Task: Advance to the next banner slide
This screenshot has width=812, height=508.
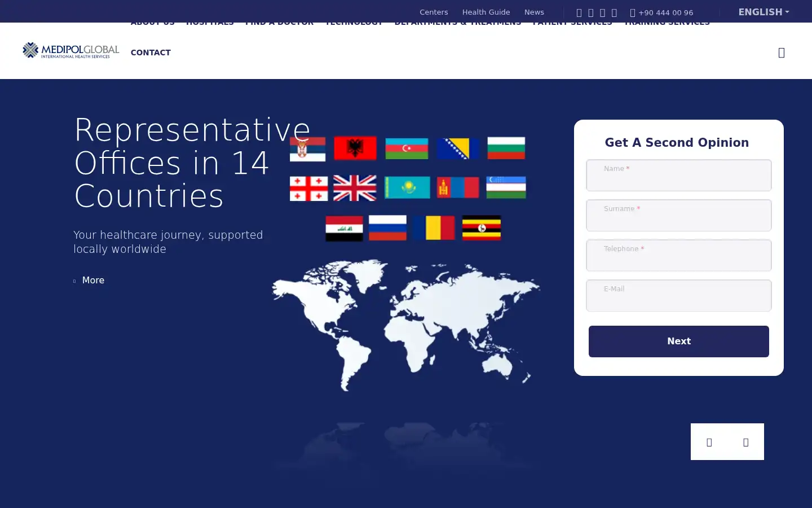Action: [x=745, y=442]
